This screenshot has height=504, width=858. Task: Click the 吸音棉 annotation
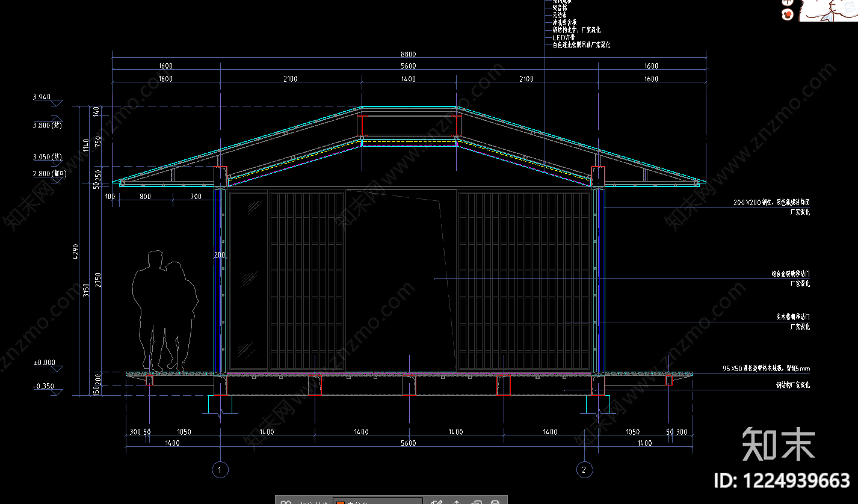coord(560,8)
